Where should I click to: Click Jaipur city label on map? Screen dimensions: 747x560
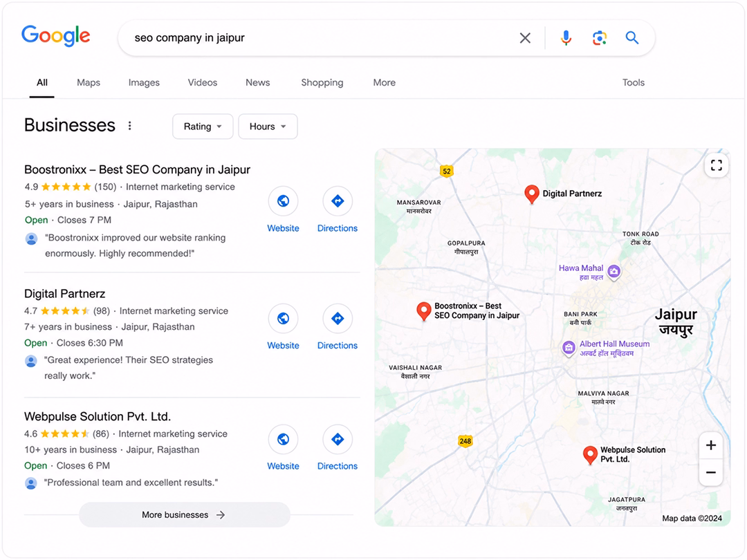(x=676, y=321)
